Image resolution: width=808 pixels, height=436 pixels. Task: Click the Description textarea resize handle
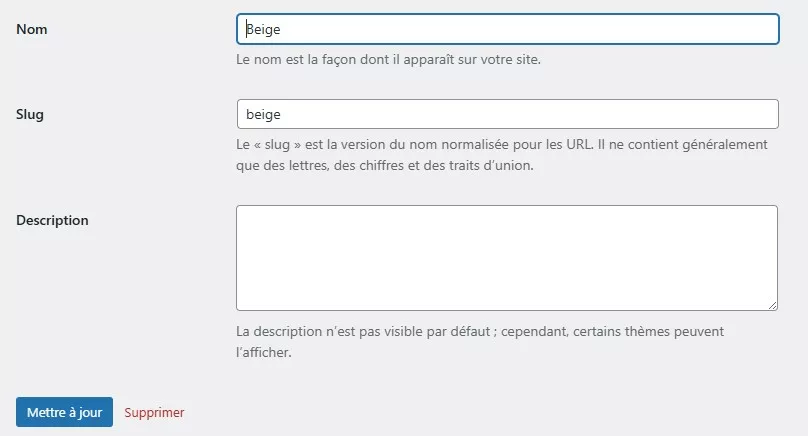pos(772,304)
